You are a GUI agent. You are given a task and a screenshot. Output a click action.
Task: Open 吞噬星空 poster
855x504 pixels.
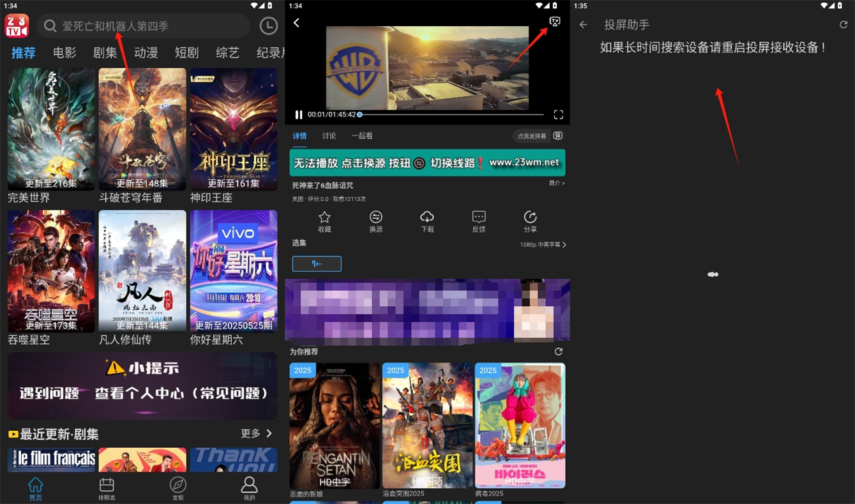(x=51, y=271)
